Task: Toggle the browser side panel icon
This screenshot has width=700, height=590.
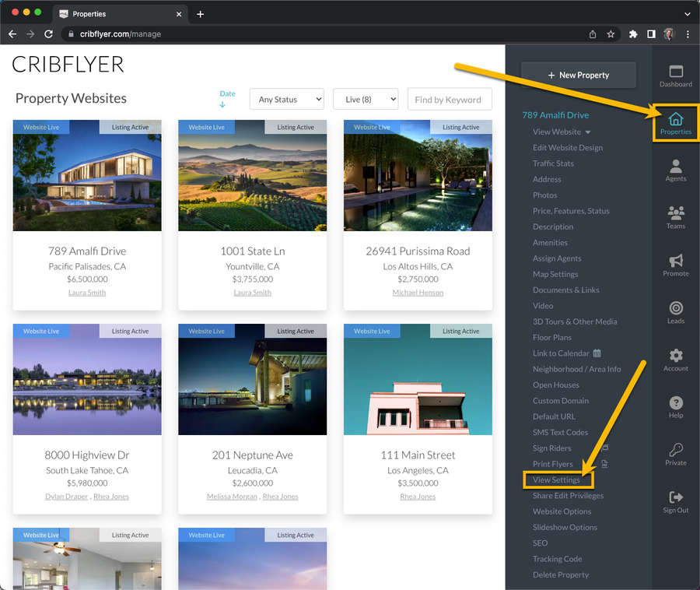Action: [x=651, y=34]
